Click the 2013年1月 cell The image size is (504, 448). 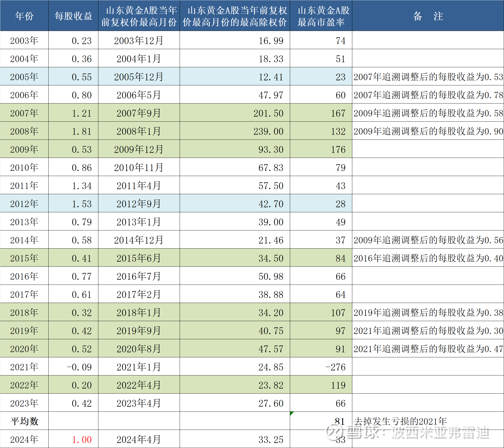click(x=139, y=222)
